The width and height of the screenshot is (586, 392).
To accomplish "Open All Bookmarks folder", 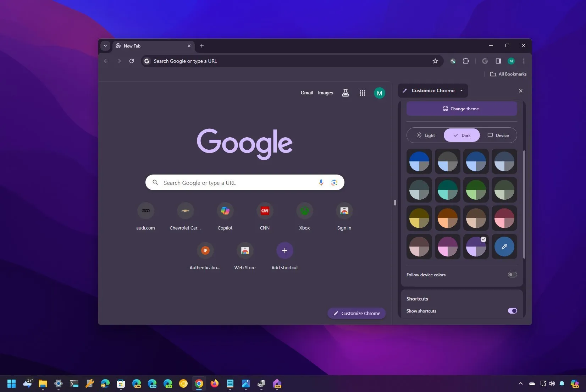I will point(508,74).
